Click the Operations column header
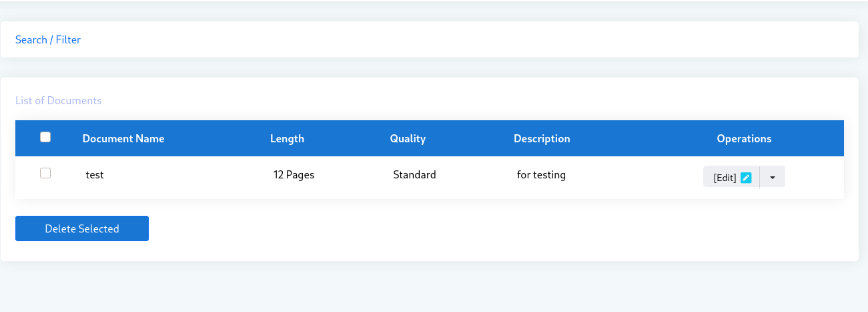The image size is (868, 312). coord(744,139)
